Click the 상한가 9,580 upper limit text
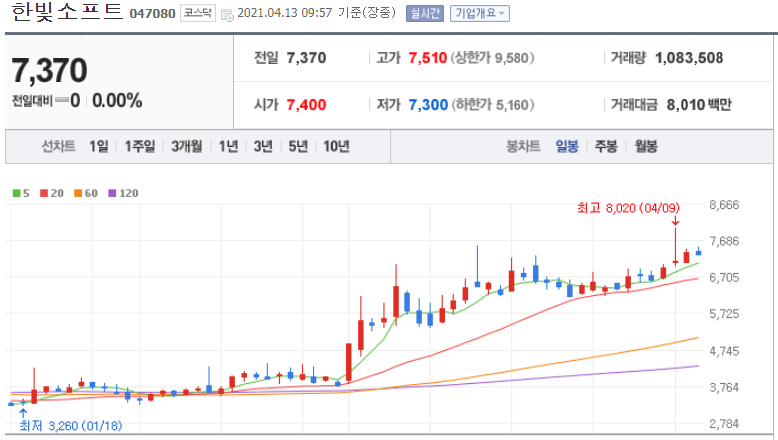This screenshot has width=778, height=440. [x=492, y=58]
